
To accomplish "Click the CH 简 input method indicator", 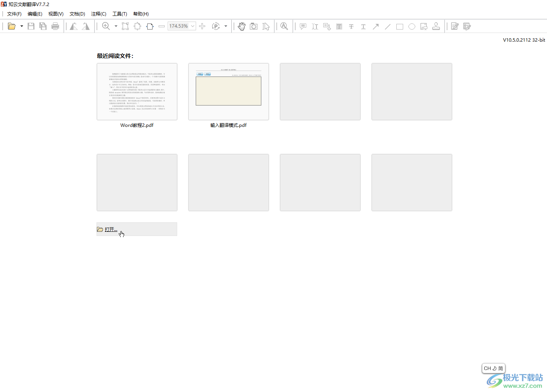I will click(493, 368).
